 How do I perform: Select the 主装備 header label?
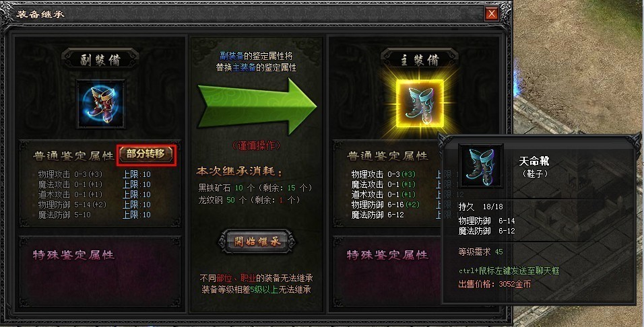point(419,60)
